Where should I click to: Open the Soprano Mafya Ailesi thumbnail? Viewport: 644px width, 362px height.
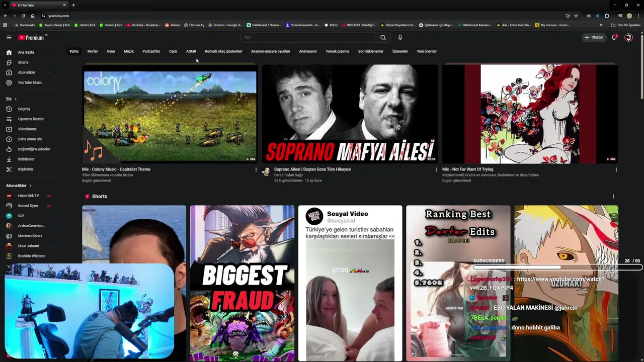coord(350,114)
